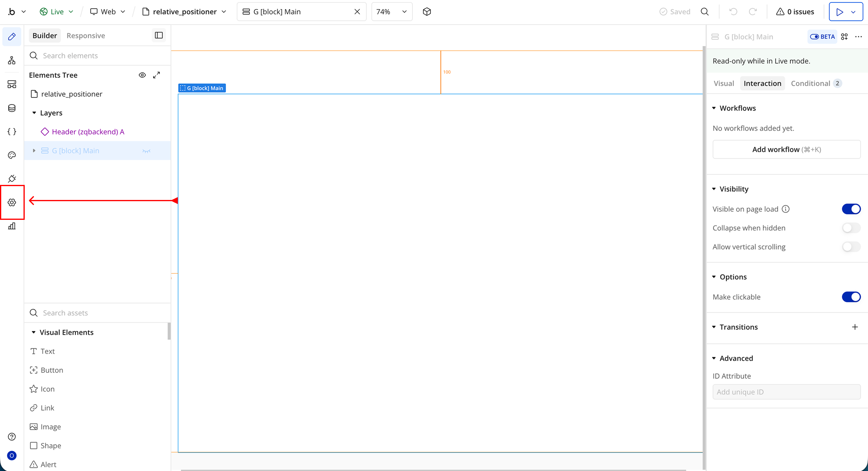Open the 74% zoom dropdown

(392, 12)
